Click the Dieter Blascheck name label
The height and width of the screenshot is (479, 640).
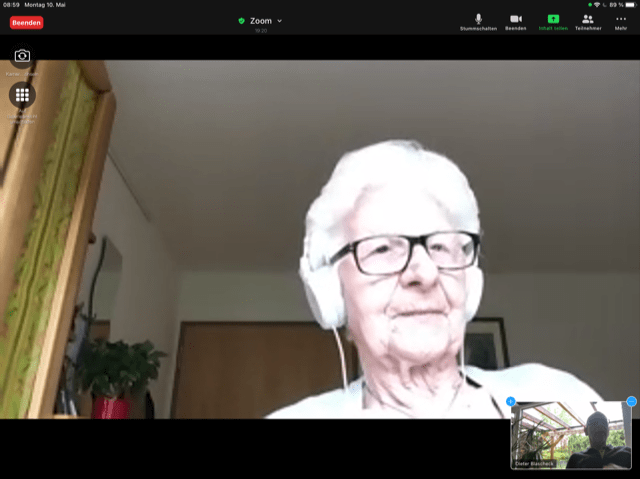tap(536, 464)
